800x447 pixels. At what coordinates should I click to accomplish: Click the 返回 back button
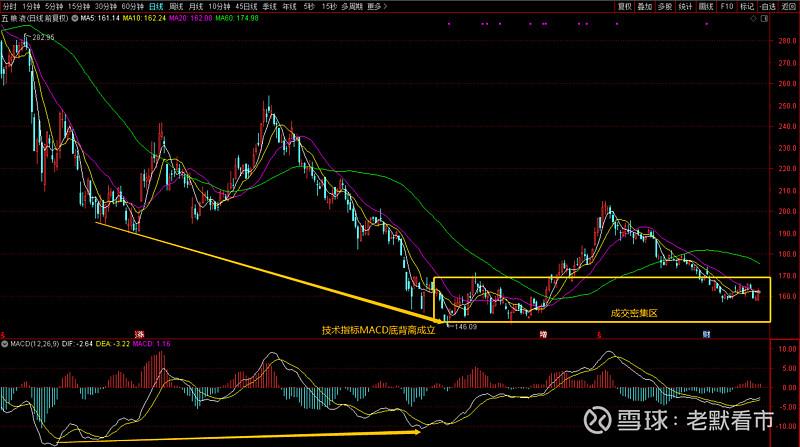click(789, 6)
